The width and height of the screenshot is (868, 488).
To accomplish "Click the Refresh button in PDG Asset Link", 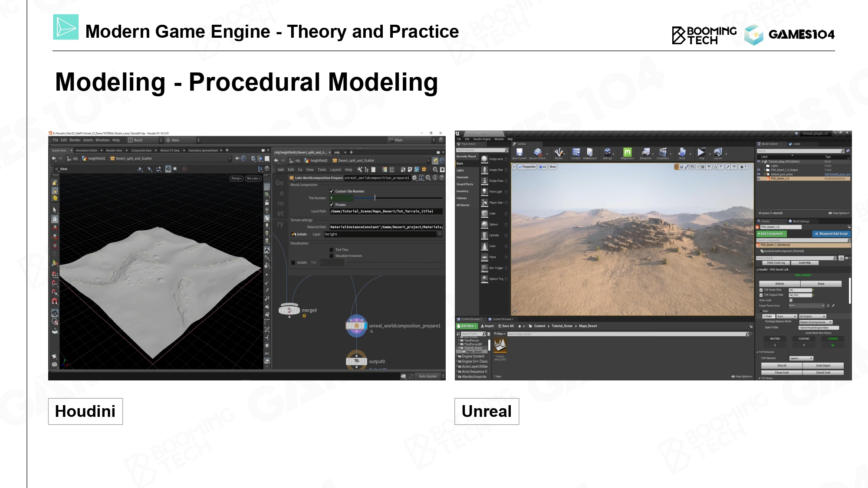I will pos(780,284).
